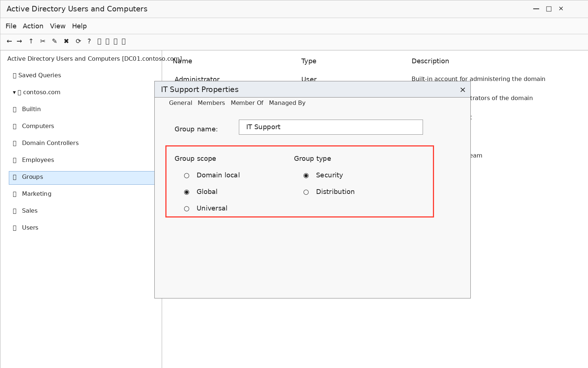Open the Action menu
Viewport: 588px width, 368px height.
[33, 26]
